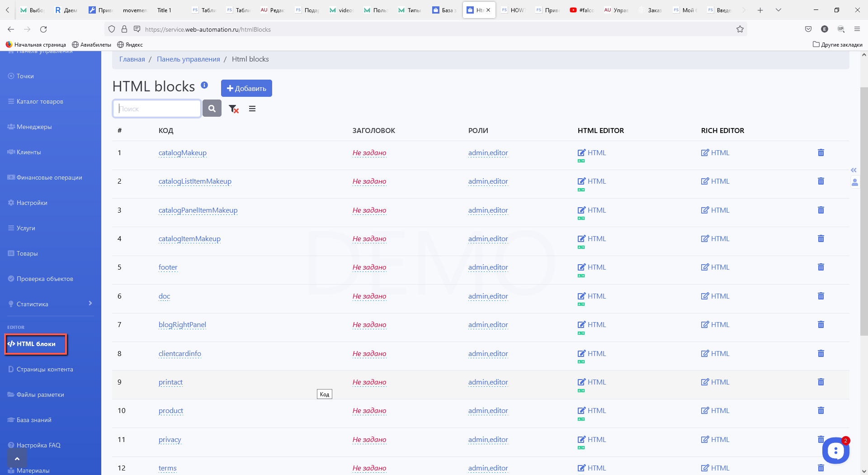Viewport: 868px width, 475px height.
Task: Open the chat support widget
Action: pyautogui.click(x=835, y=450)
